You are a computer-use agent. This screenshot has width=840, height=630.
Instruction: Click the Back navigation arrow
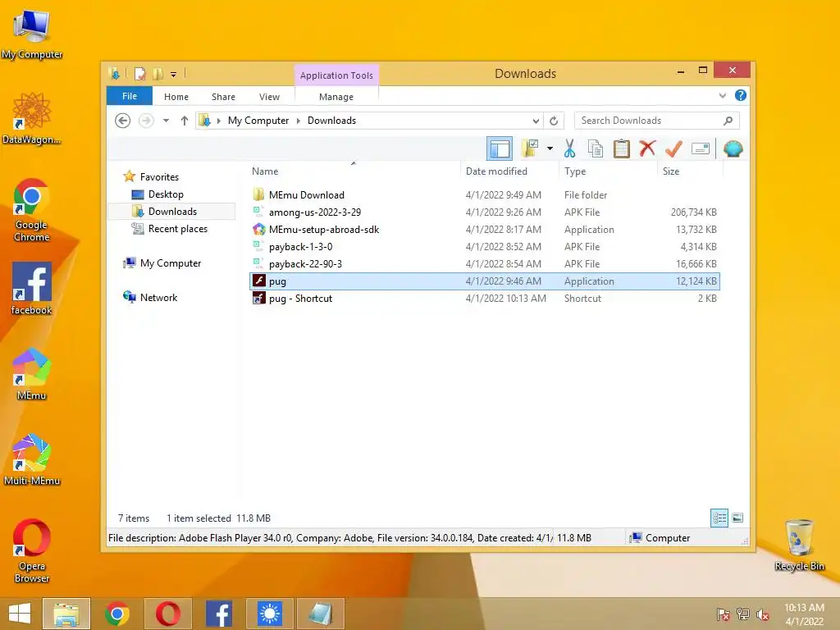point(123,121)
